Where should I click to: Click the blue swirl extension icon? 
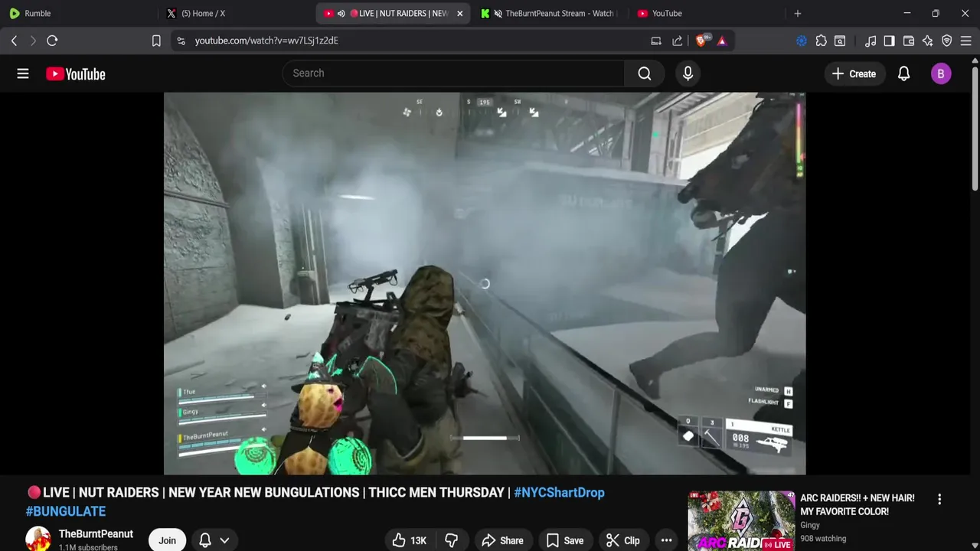point(802,41)
